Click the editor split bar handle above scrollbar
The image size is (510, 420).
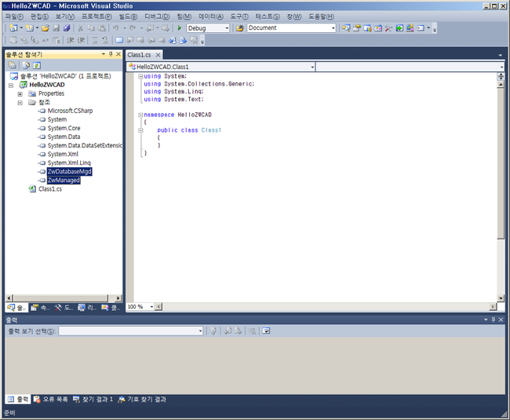click(x=501, y=76)
